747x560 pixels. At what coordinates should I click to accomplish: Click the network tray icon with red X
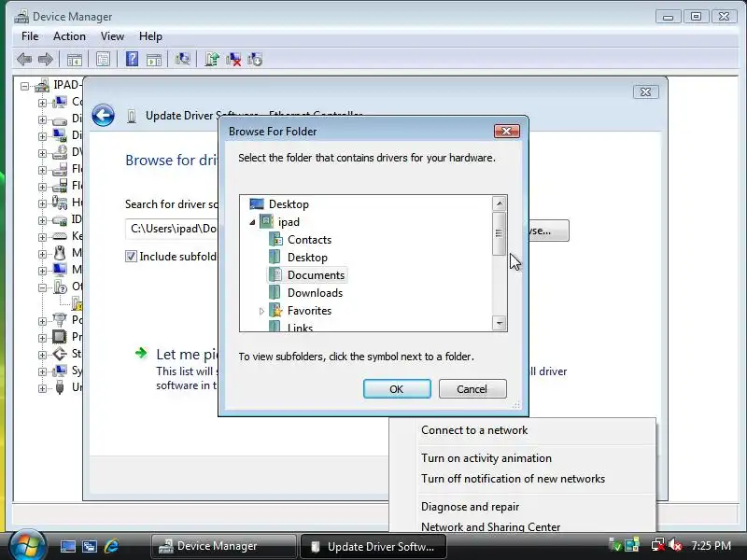coord(658,545)
